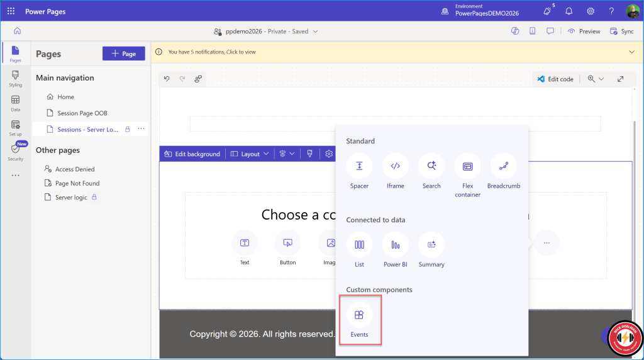Screen dimensions: 644x360
Task: Open the Session Page OOB page
Action: click(x=82, y=113)
